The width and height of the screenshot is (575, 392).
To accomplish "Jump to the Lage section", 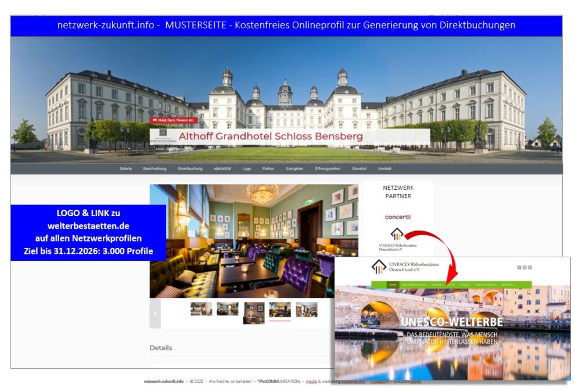I will coord(246,168).
